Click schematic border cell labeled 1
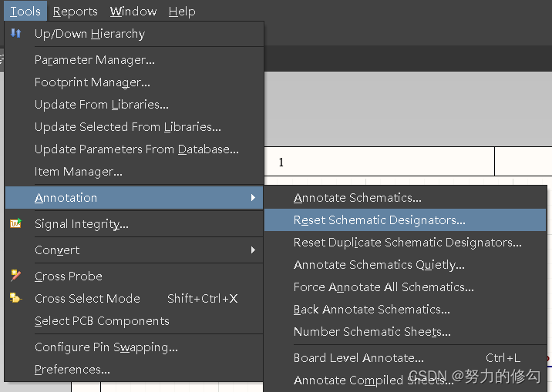Viewport: 552px width, 392px height. click(379, 162)
